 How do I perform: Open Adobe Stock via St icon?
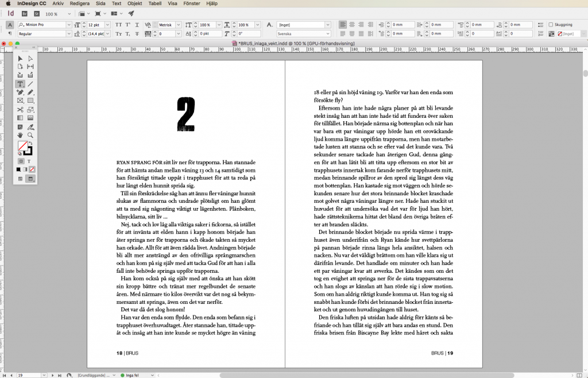(x=36, y=14)
